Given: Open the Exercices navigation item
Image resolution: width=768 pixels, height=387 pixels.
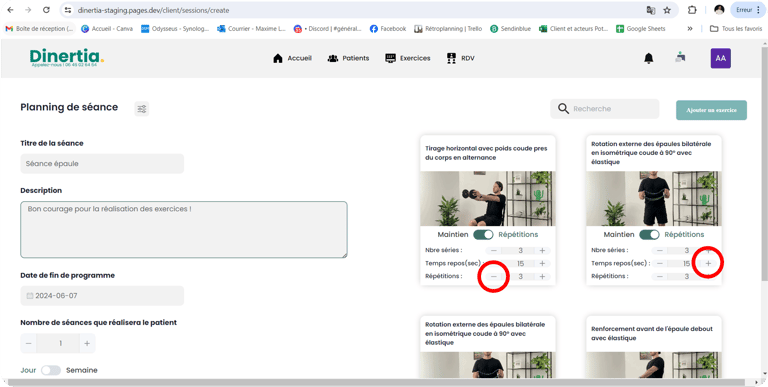Looking at the screenshot, I should coord(408,58).
